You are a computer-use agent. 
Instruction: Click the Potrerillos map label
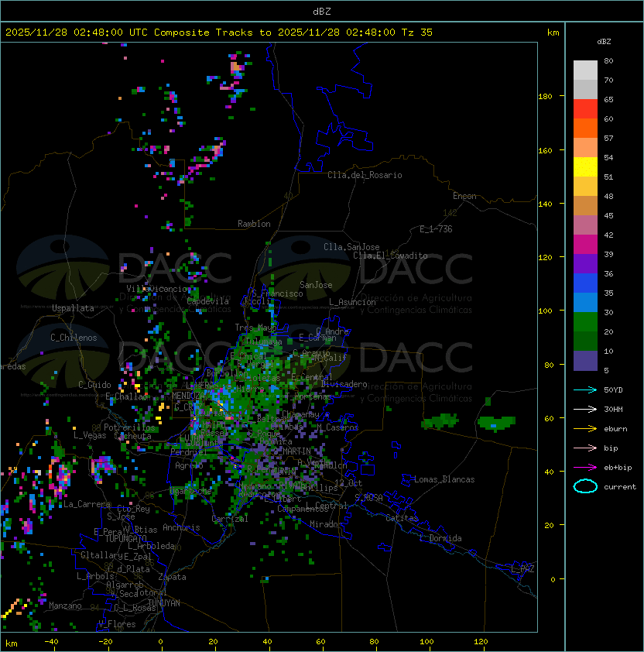[x=129, y=427]
